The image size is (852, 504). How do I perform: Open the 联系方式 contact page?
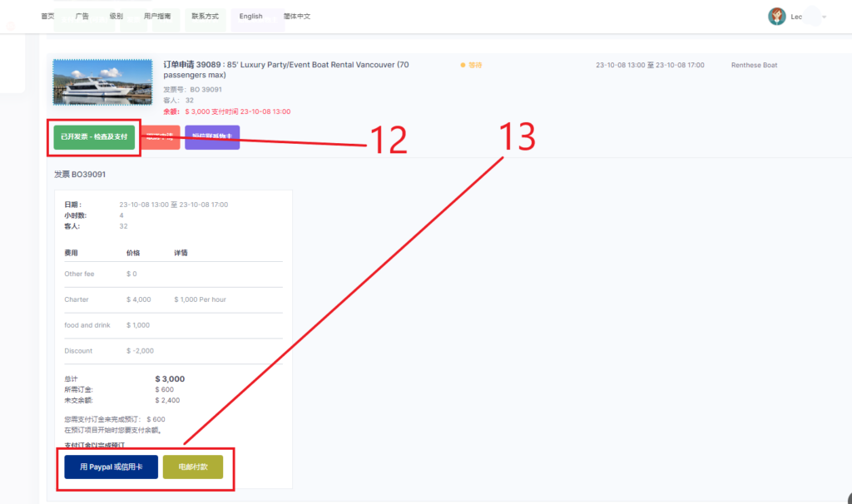click(205, 17)
